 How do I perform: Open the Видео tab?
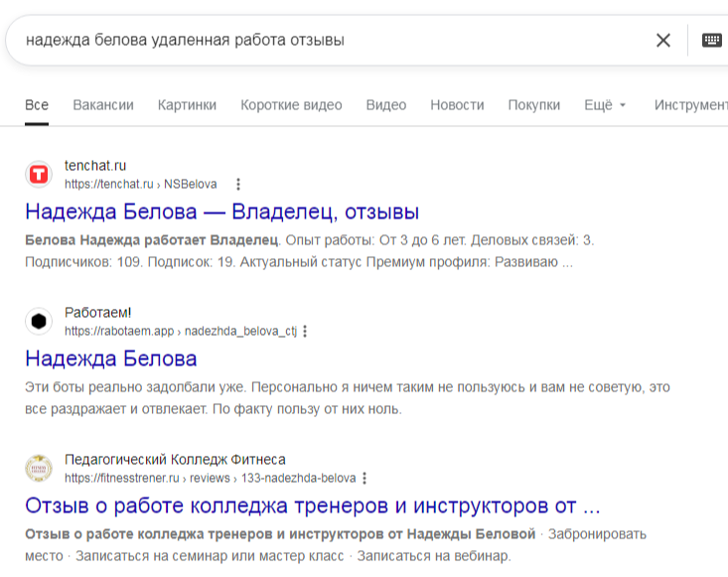386,105
